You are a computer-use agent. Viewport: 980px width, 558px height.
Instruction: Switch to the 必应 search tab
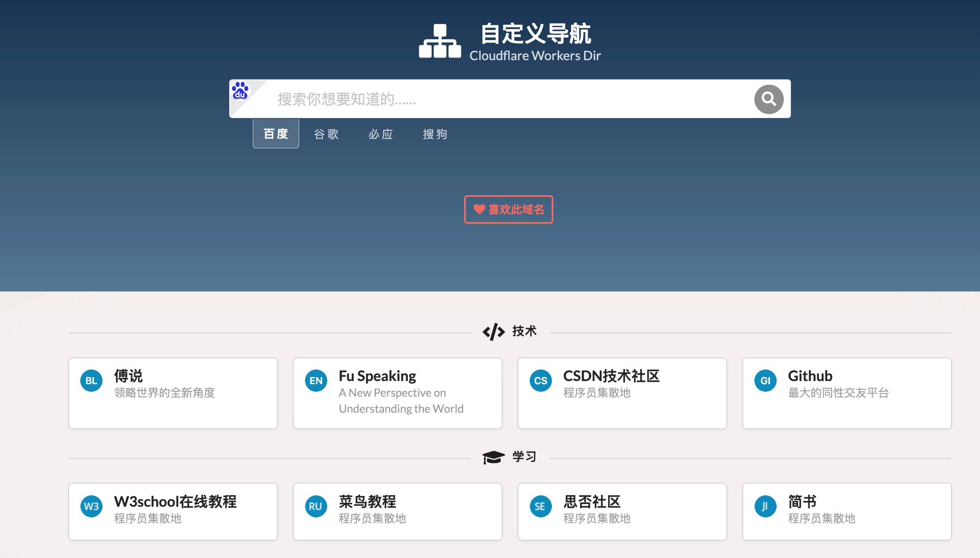(x=381, y=134)
